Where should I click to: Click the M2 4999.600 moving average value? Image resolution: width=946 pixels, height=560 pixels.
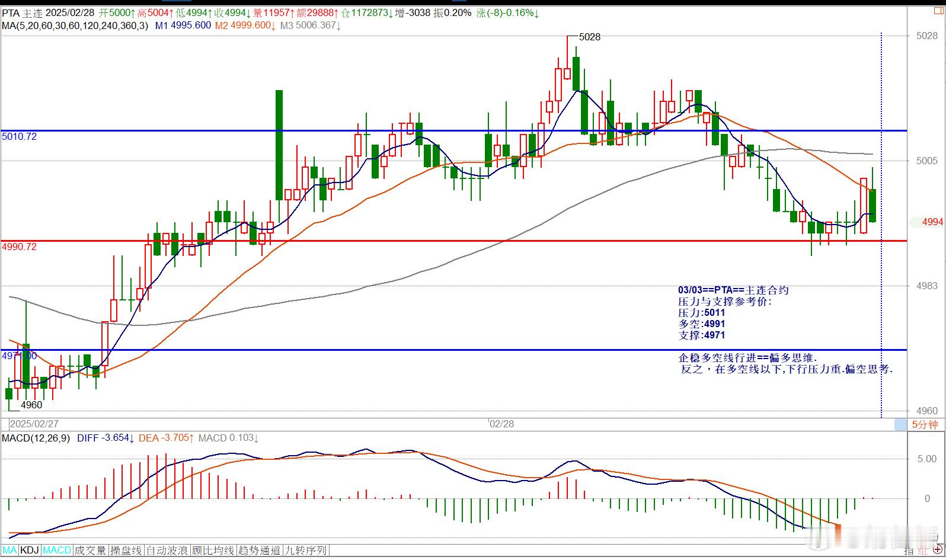point(245,25)
